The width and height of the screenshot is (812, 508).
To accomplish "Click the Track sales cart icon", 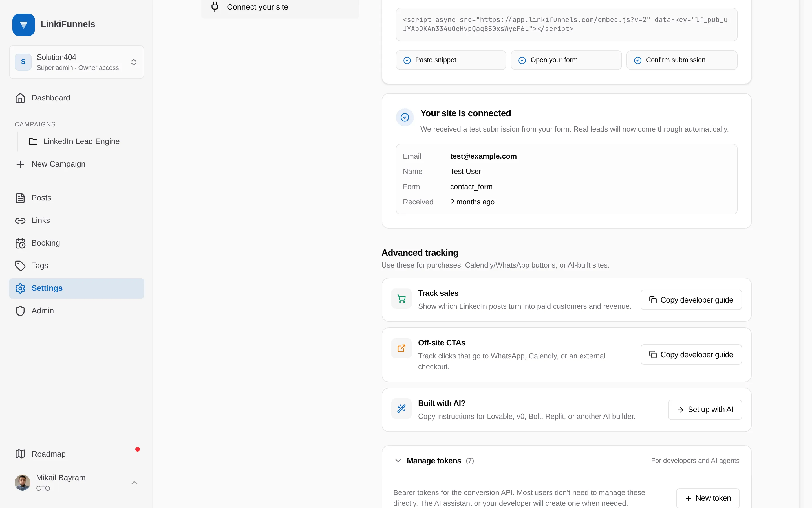I will pos(401,299).
